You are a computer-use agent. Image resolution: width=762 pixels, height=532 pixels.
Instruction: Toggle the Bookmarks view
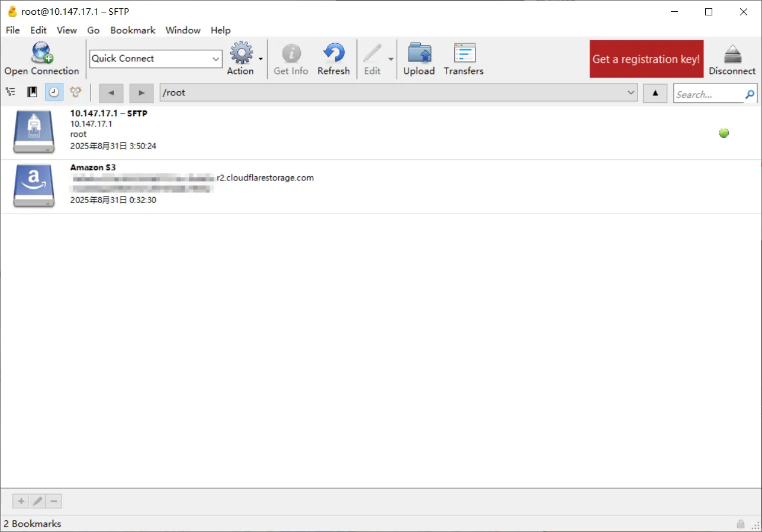tap(32, 92)
